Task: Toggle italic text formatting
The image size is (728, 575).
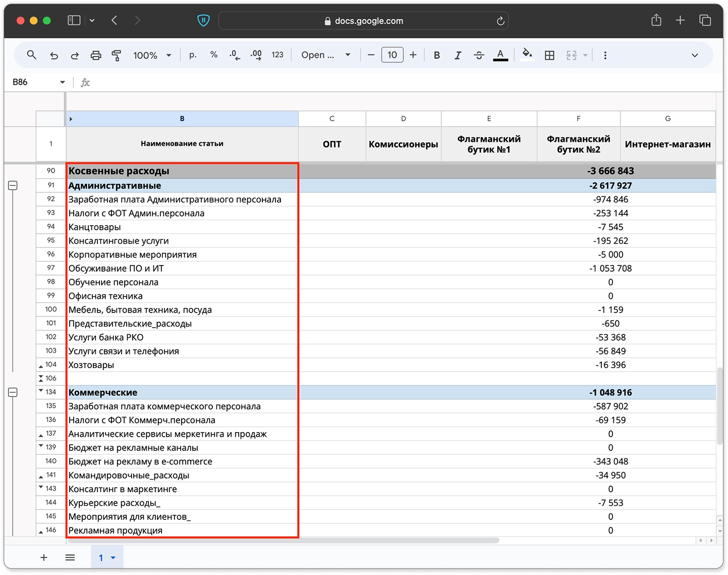Action: point(458,55)
